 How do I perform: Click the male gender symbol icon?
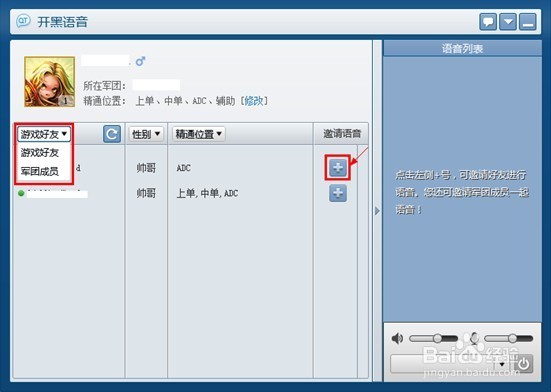pos(141,61)
